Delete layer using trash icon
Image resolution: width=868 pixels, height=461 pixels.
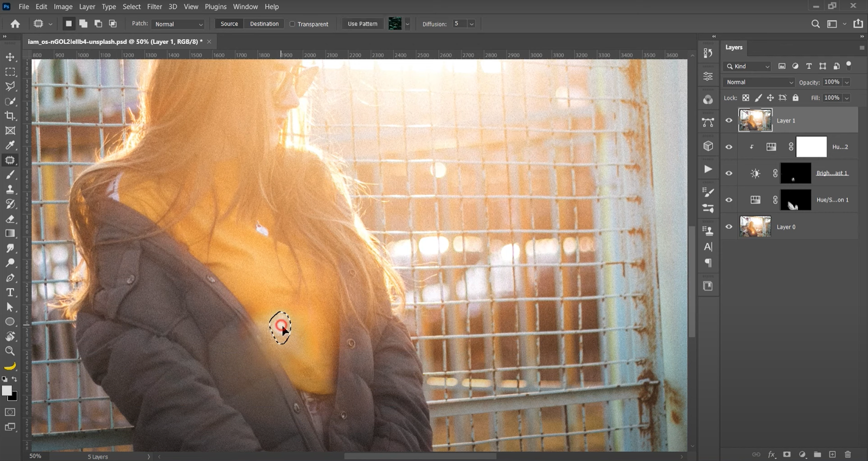(x=848, y=454)
